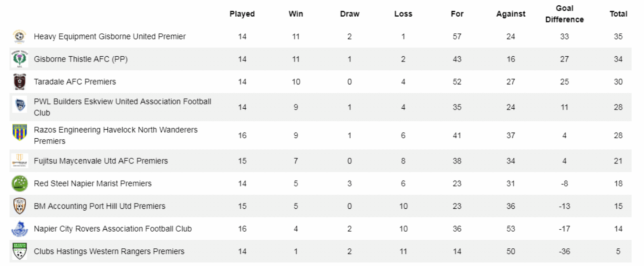Click the Eskview United shield logo
644x266 pixels.
tap(20, 105)
